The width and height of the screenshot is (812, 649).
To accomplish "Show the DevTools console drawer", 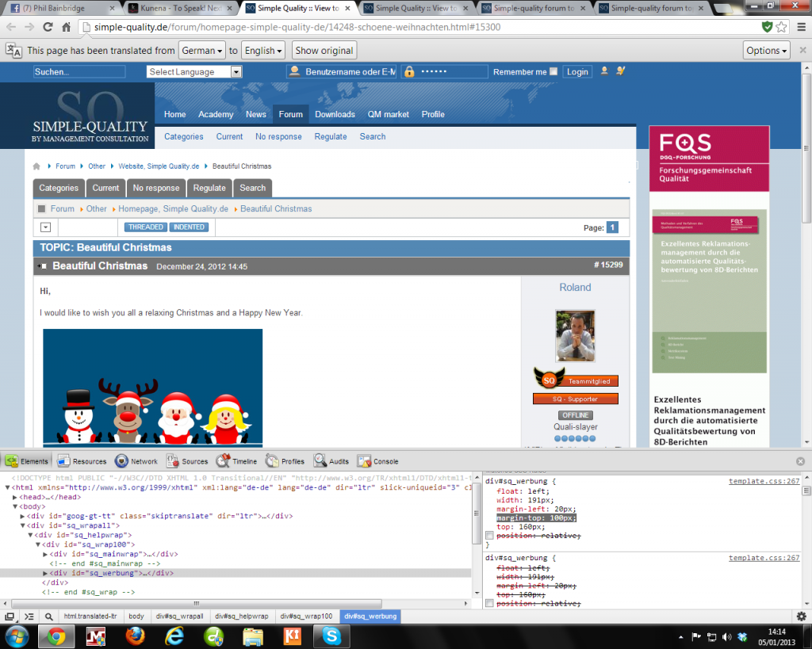I will tap(29, 616).
